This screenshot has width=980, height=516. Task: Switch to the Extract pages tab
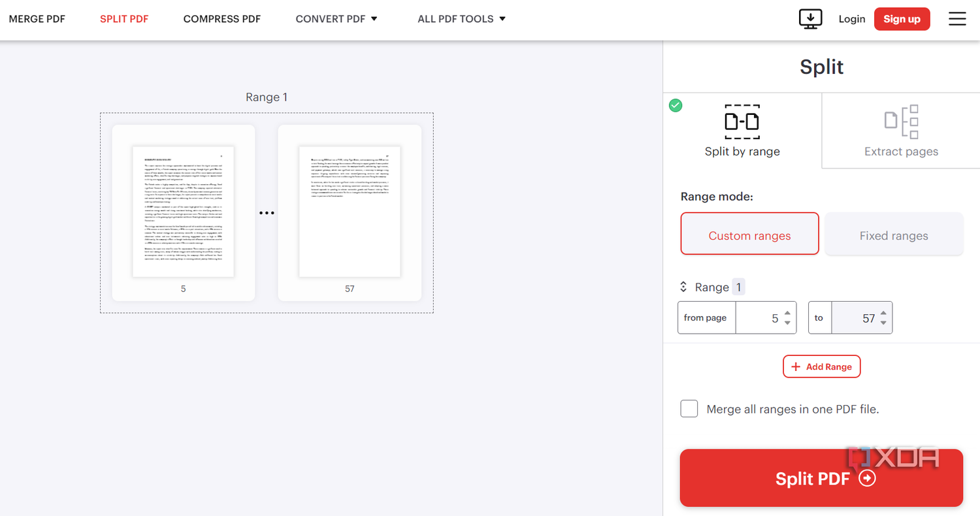click(x=901, y=131)
